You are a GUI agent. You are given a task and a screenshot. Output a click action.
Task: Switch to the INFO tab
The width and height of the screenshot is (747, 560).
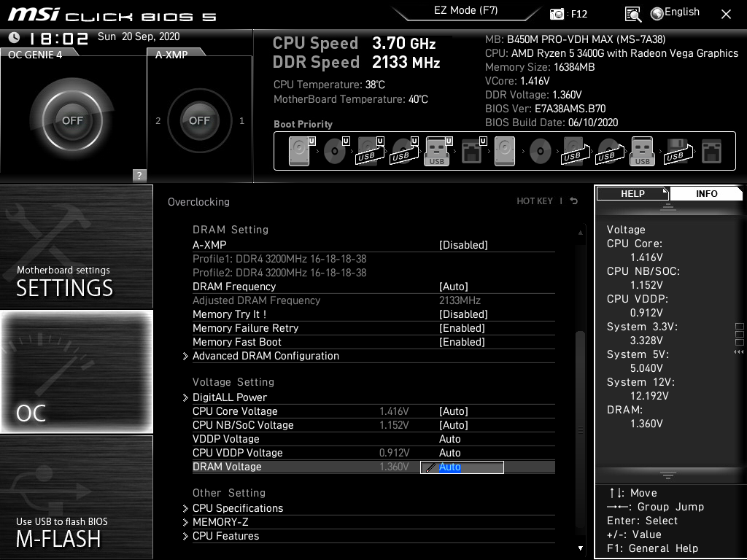click(706, 193)
